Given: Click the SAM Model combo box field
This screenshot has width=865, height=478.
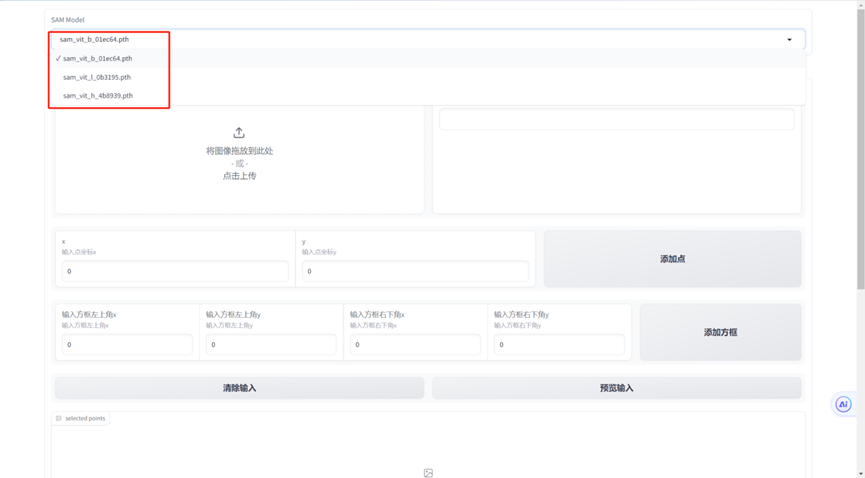Looking at the screenshot, I should pos(428,40).
